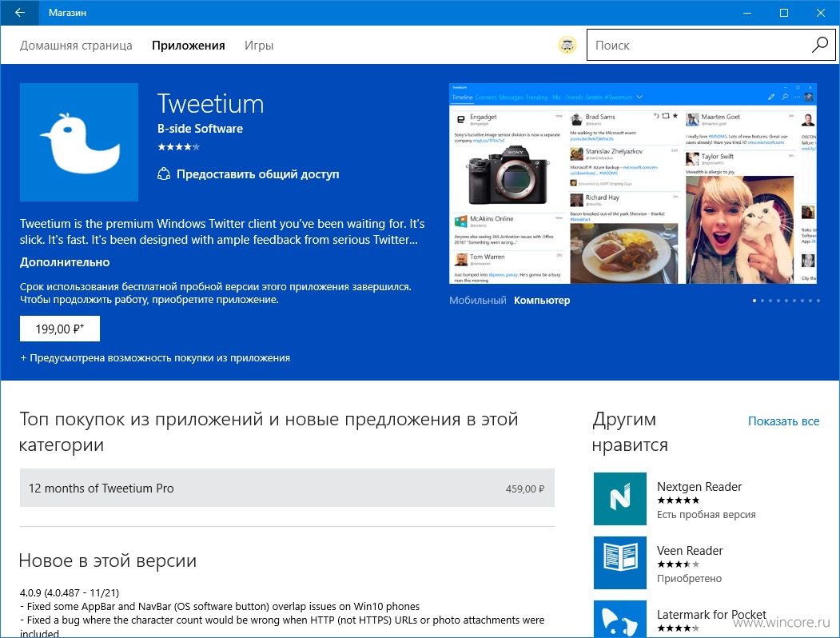The height and width of the screenshot is (638, 840).
Task: Open the Veen Reader app icon
Action: 620,563
